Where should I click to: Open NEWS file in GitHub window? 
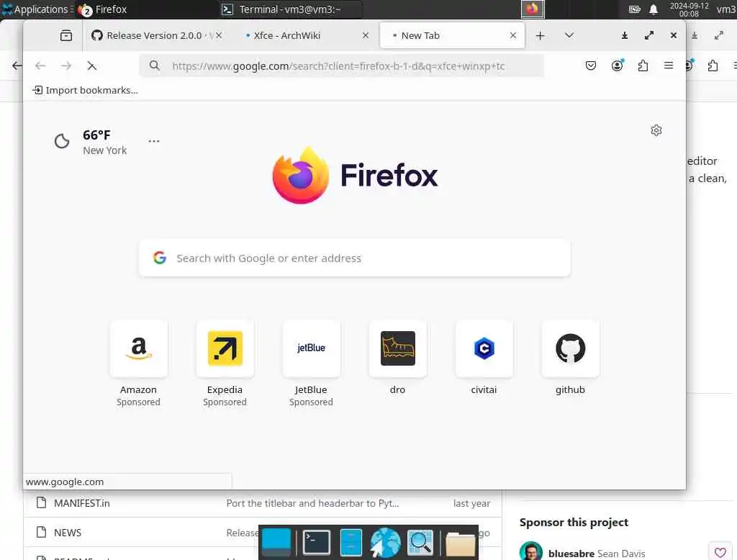(68, 533)
